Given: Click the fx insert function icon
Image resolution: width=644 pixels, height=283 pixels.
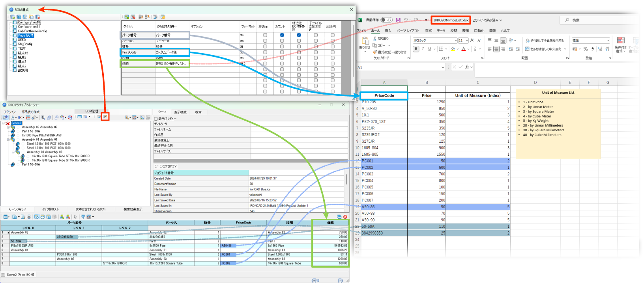Looking at the screenshot, I should (467, 67).
